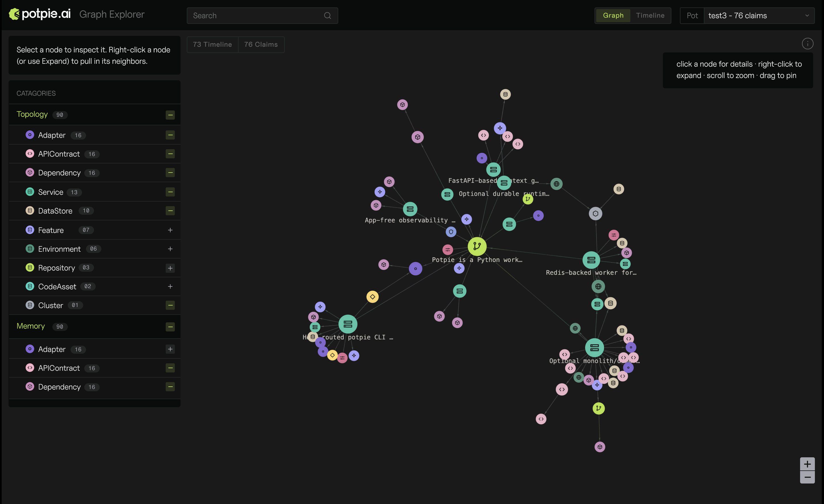Click the 'Pot' label beside dropdown

(692, 16)
